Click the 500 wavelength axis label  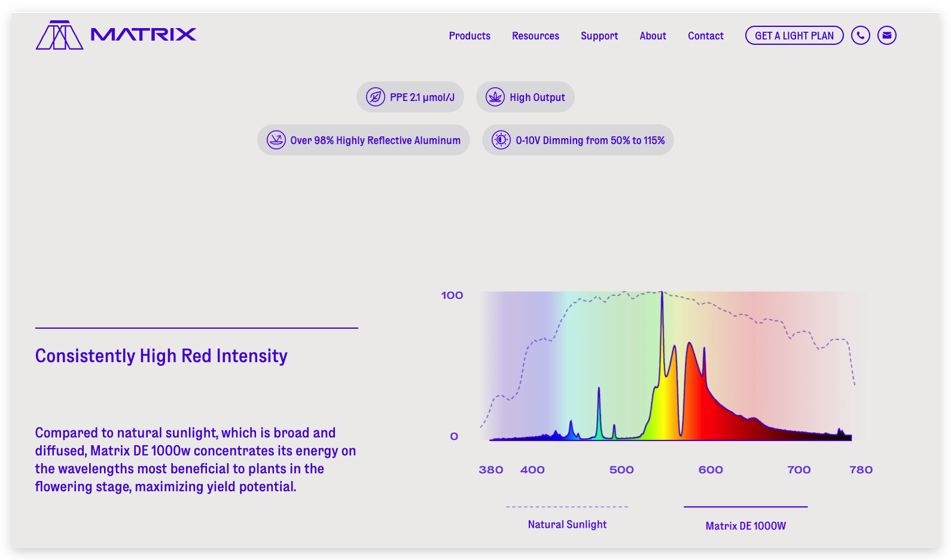point(621,470)
